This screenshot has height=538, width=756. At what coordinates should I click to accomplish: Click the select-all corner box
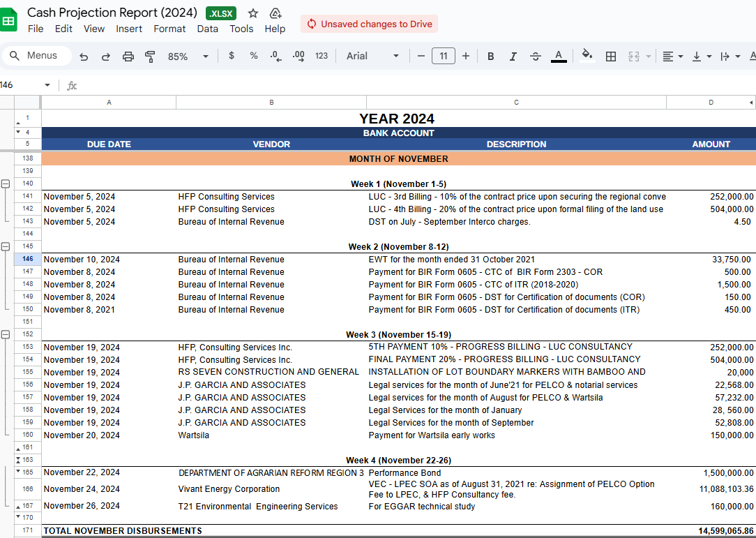tap(27, 103)
